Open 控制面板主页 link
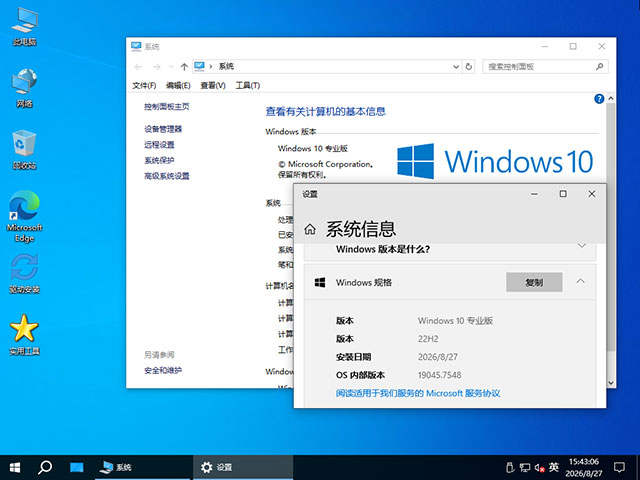This screenshot has height=480, width=640. 167,107
